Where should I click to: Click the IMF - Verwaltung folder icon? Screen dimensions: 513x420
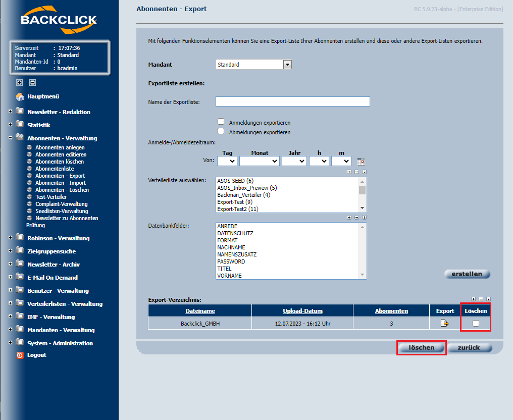[20, 317]
